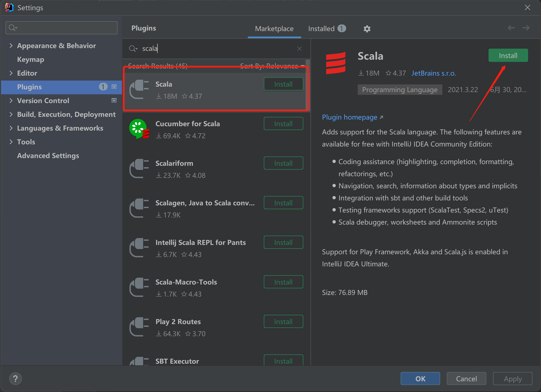Viewport: 541px width, 392px height.
Task: Switch to the Marketplace tab
Action: pyautogui.click(x=274, y=29)
